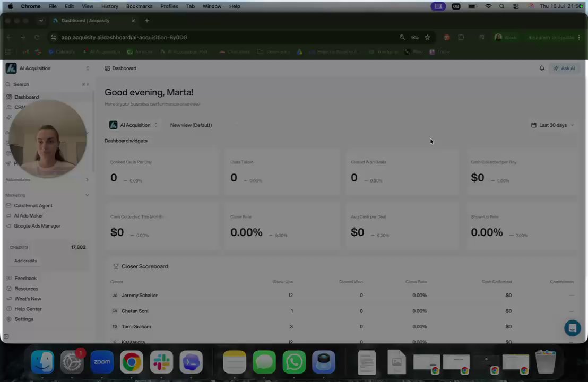Open the Edit menu

[69, 6]
